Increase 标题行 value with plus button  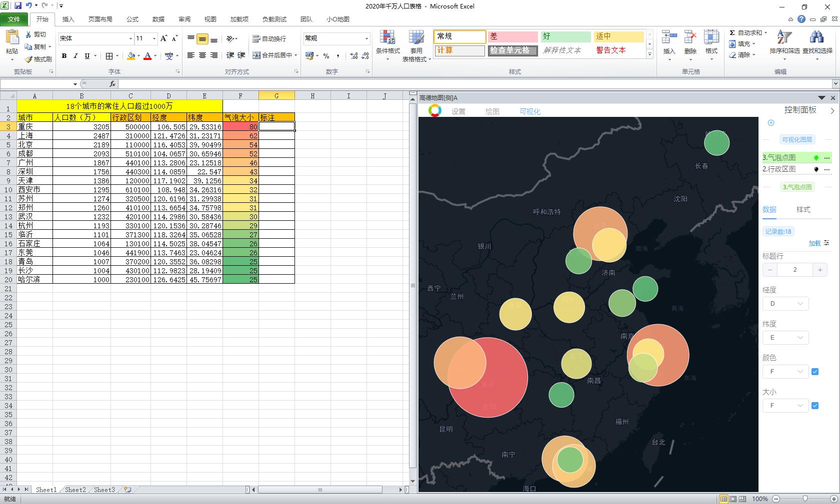820,270
